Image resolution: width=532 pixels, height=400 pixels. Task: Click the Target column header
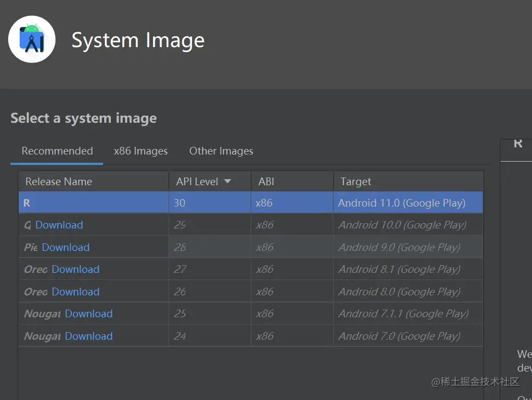coord(355,181)
